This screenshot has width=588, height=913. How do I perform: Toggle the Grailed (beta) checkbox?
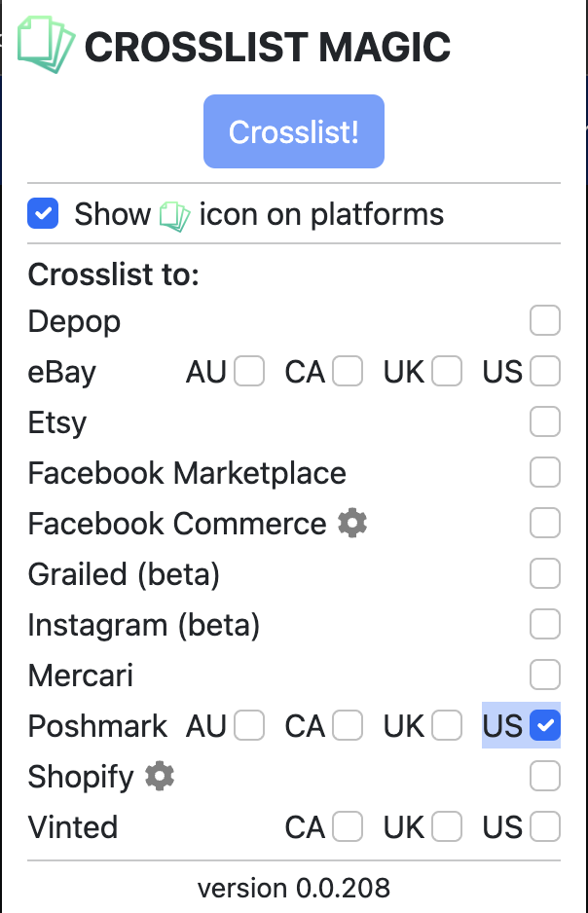click(x=544, y=574)
